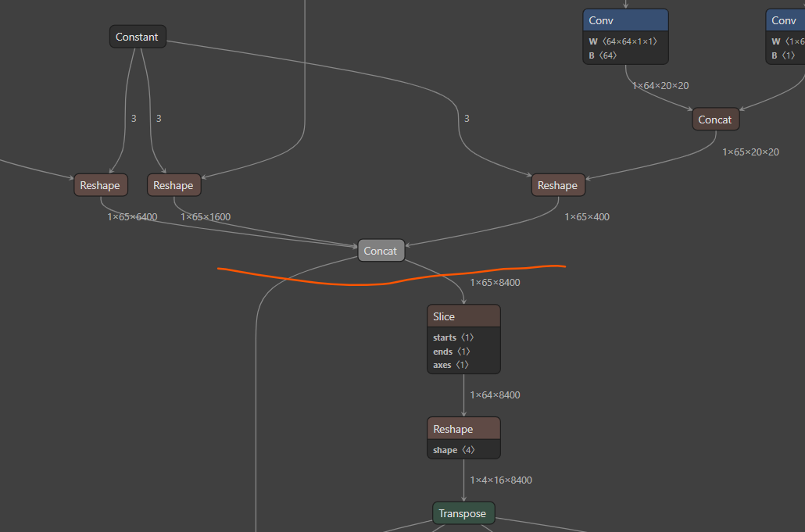805x532 pixels.
Task: Select the Slice node header
Action: click(x=463, y=316)
